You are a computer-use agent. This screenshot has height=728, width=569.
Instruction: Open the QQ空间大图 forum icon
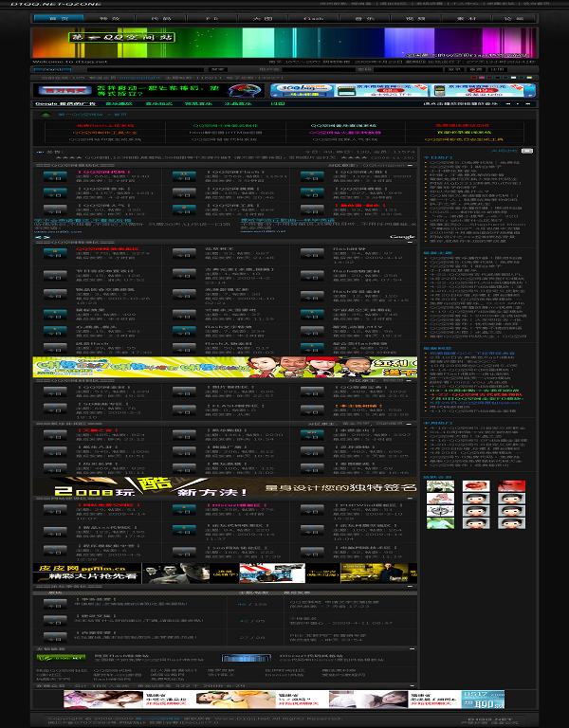click(312, 177)
